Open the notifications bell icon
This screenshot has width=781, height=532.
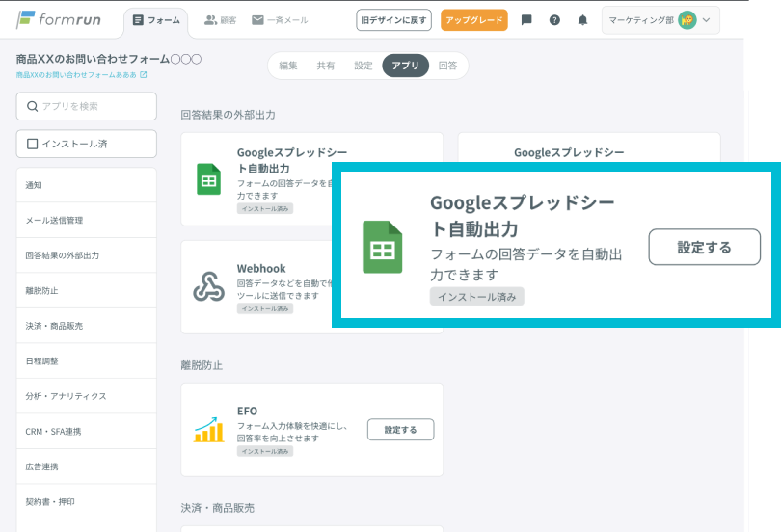click(x=582, y=20)
